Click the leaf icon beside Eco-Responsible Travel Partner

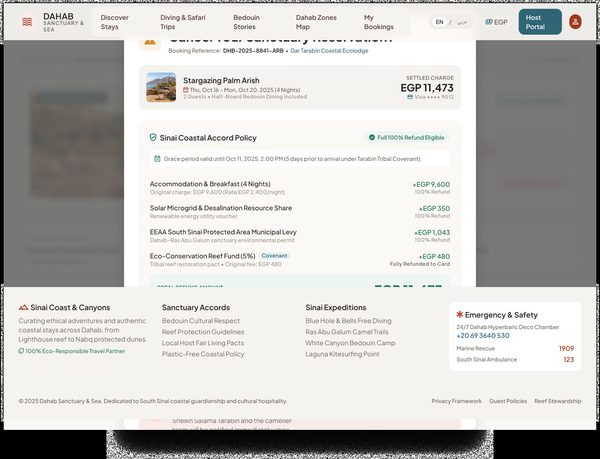click(x=21, y=351)
